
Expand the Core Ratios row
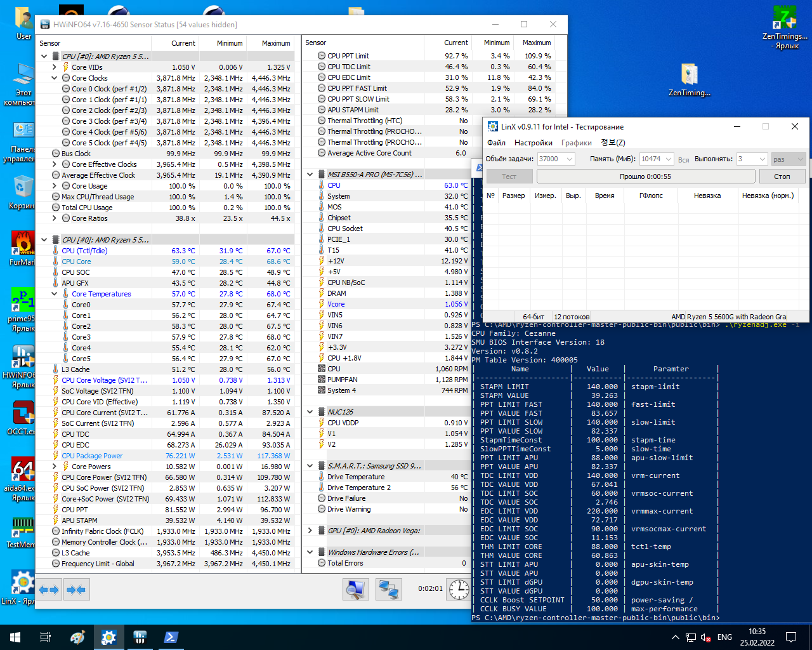[55, 218]
